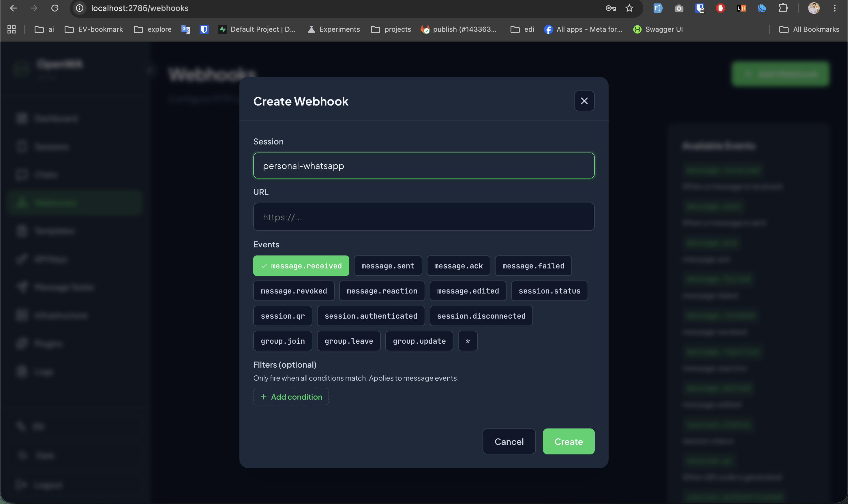The image size is (848, 504).
Task: Open the ai bookmarks folder
Action: click(44, 29)
